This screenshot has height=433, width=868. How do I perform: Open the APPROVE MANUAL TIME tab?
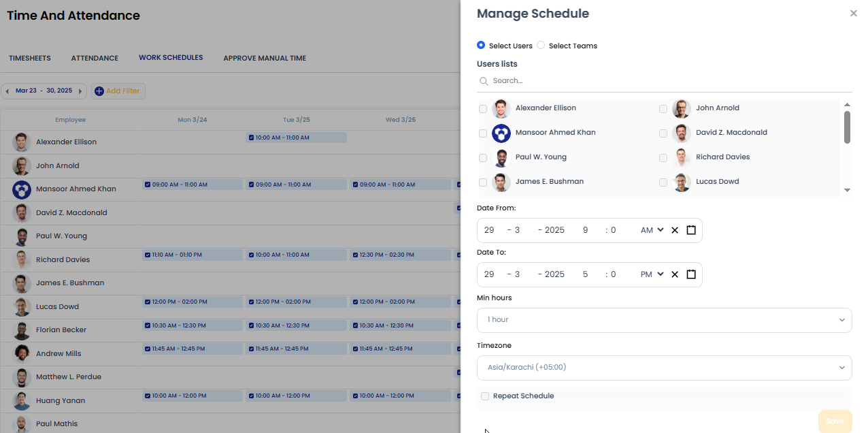click(x=265, y=58)
